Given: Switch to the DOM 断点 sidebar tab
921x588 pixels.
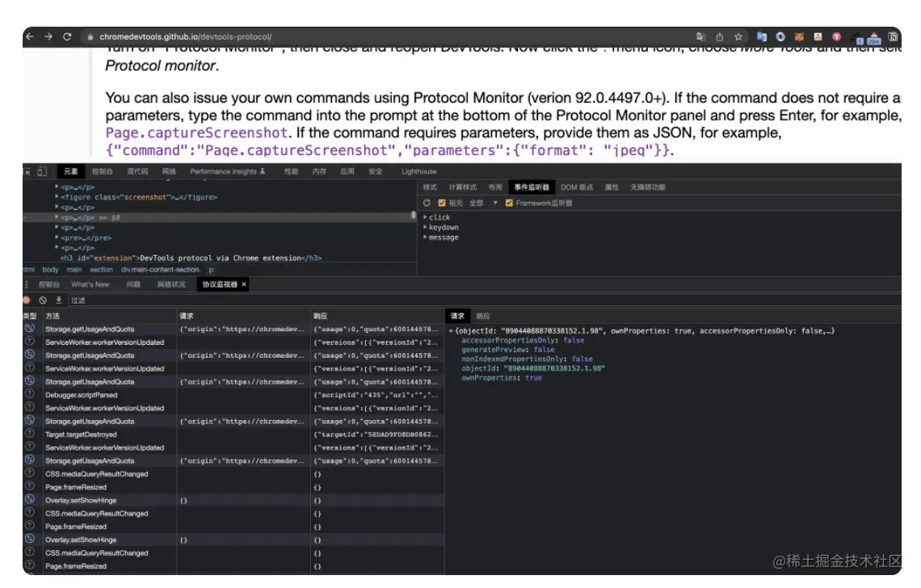Looking at the screenshot, I should pos(577,187).
